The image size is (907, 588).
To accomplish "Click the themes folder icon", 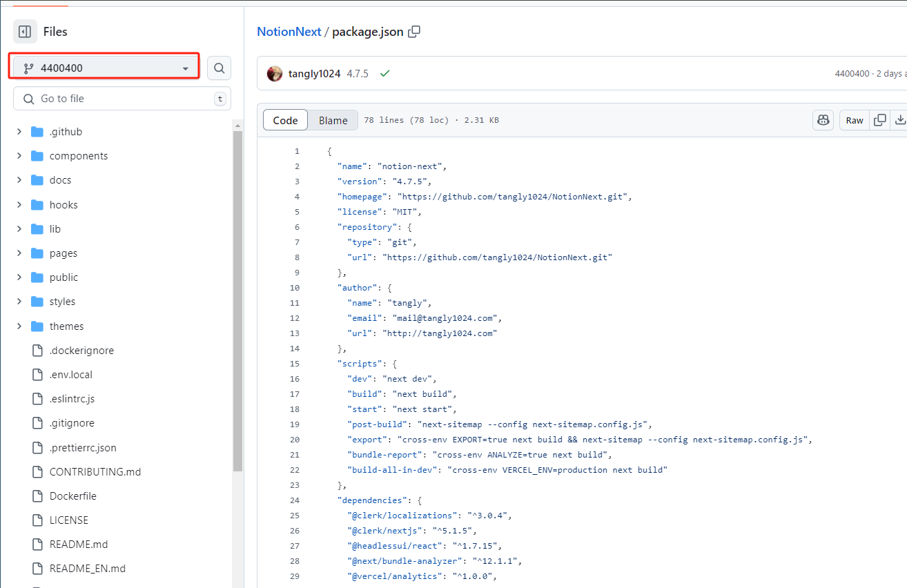I will point(37,326).
